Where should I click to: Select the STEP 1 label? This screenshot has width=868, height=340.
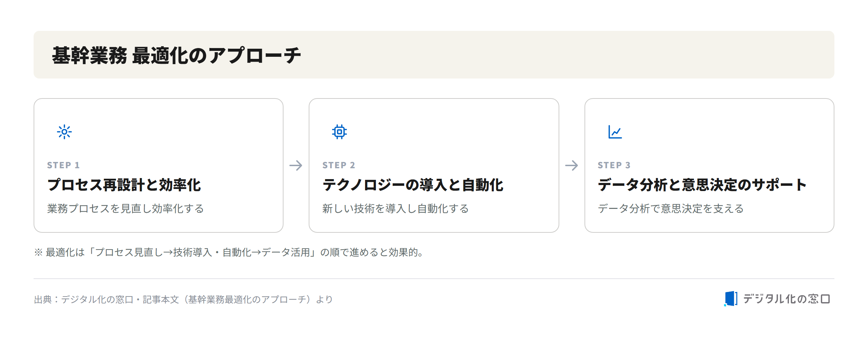[x=63, y=165]
